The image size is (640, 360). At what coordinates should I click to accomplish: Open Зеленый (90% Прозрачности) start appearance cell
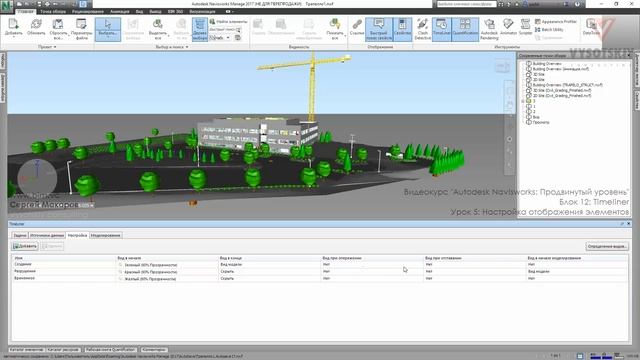click(167, 265)
